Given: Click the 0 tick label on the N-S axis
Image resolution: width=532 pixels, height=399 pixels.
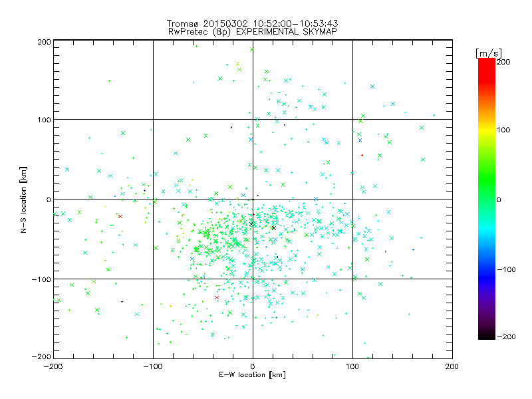Looking at the screenshot, I should (x=48, y=199).
